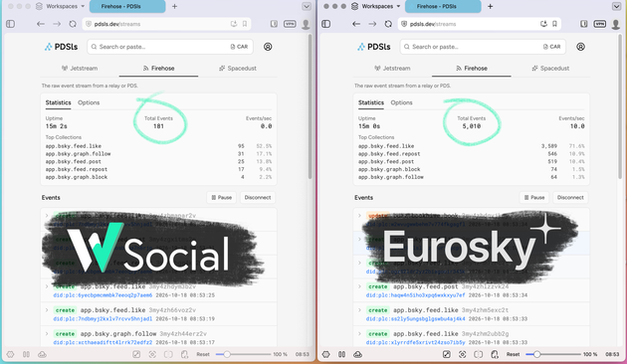The image size is (627, 364).
Task: Bookmark page in left window address bar
Action: click(x=245, y=24)
